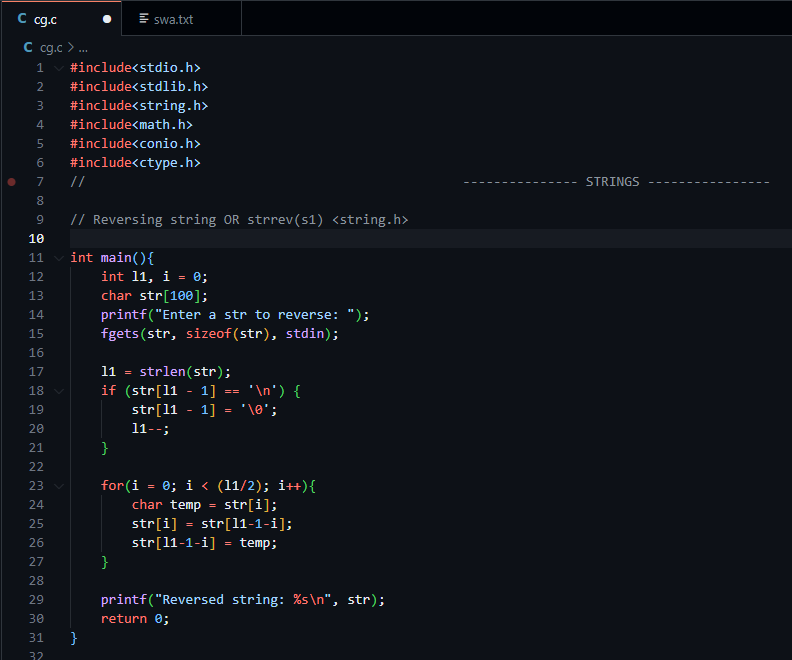
Task: Click 'l1 = strlen(str);' statement
Action: click(166, 372)
